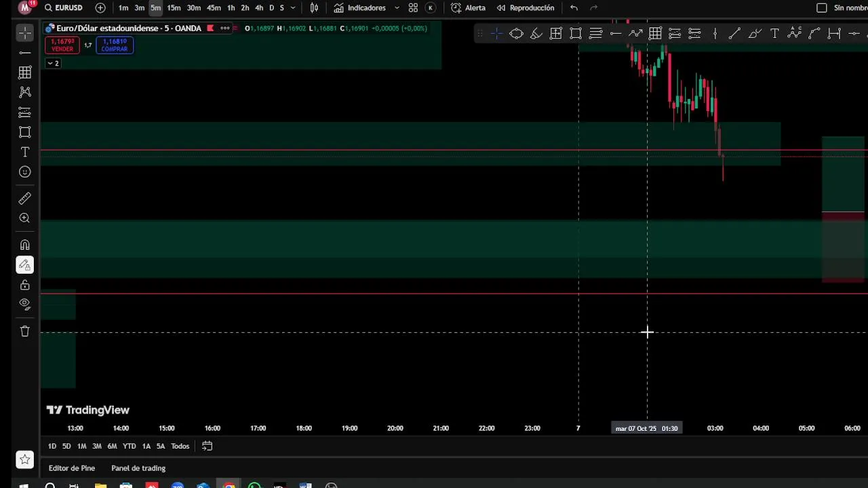Open the Indicadores favorites dropdown arrow
868x488 pixels.
(397, 8)
